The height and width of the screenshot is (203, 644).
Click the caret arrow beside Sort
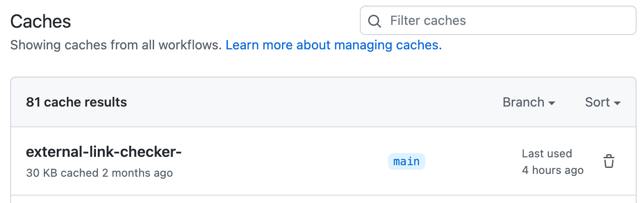tap(617, 103)
